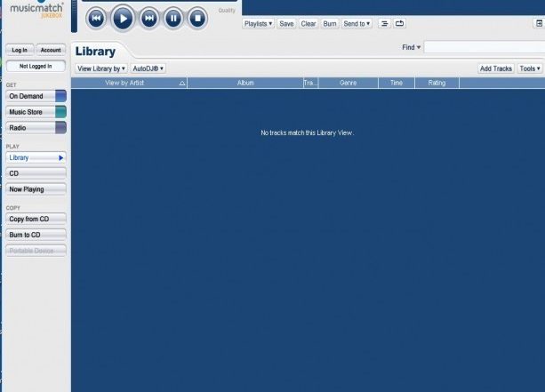
Task: Open the CD view
Action: tap(36, 173)
